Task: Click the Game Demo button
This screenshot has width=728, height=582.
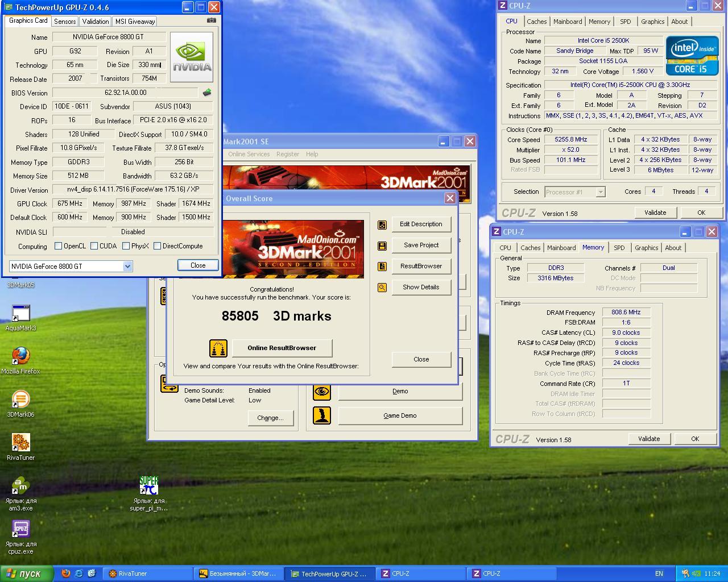Action: click(x=400, y=415)
